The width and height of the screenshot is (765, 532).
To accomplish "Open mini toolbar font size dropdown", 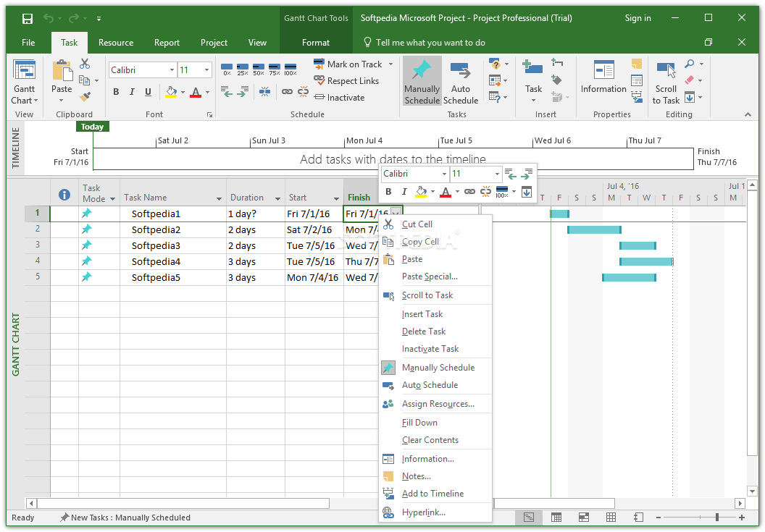I will point(497,174).
